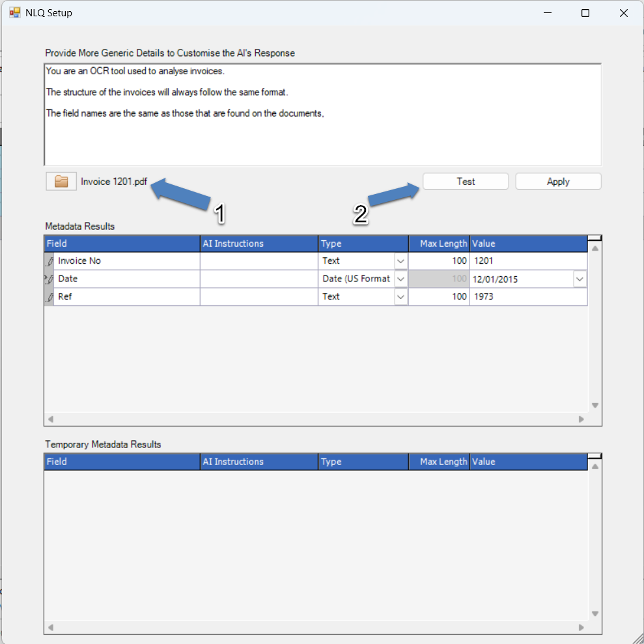Click the NLQ Setup window icon

[x=14, y=13]
